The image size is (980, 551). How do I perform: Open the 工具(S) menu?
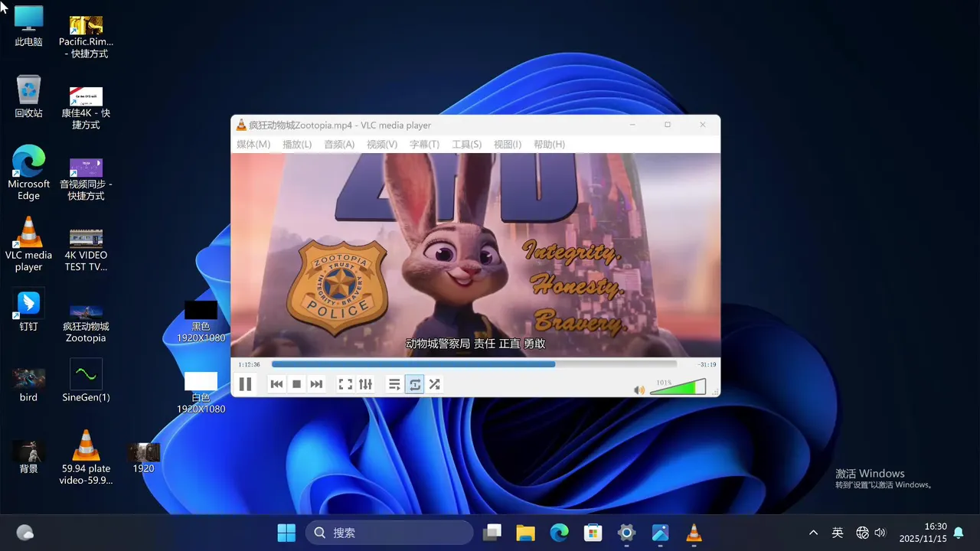point(466,144)
